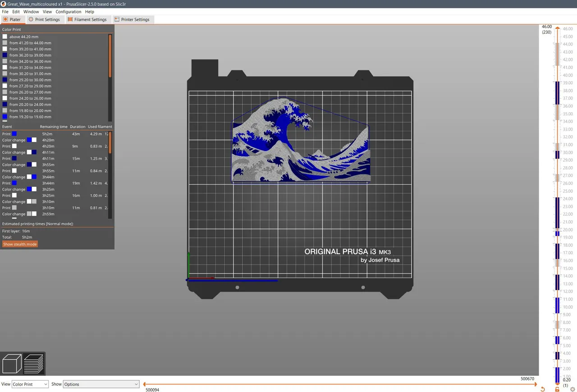Viewport: 577px width, 392px height.
Task: Click swatch for 41.20 to 44.00 mm
Action: [5, 43]
